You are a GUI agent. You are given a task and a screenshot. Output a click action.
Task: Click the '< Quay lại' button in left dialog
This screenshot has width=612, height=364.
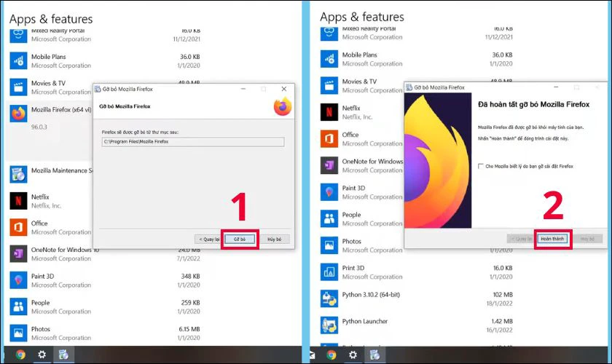208,240
